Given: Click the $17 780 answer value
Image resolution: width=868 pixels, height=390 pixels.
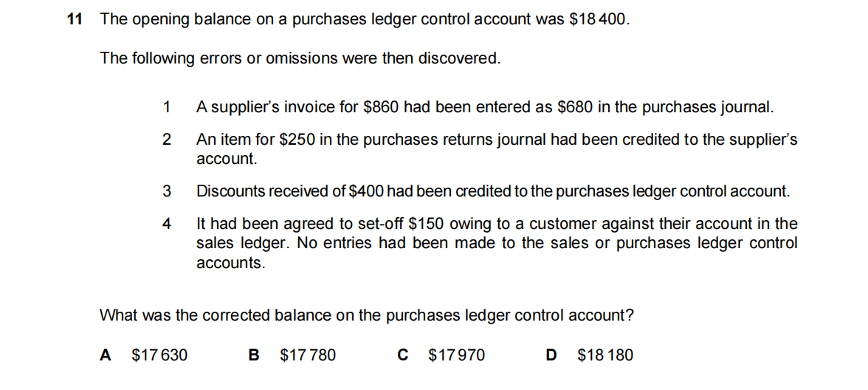Looking at the screenshot, I should click(308, 355).
